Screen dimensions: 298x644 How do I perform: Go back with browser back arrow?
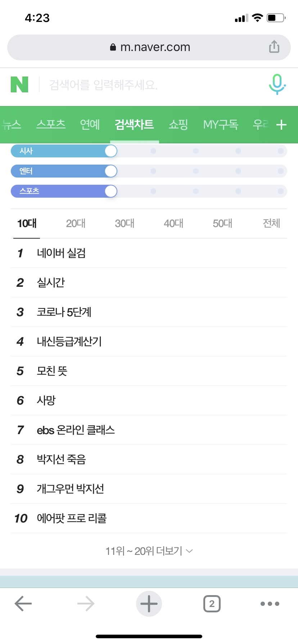23,604
